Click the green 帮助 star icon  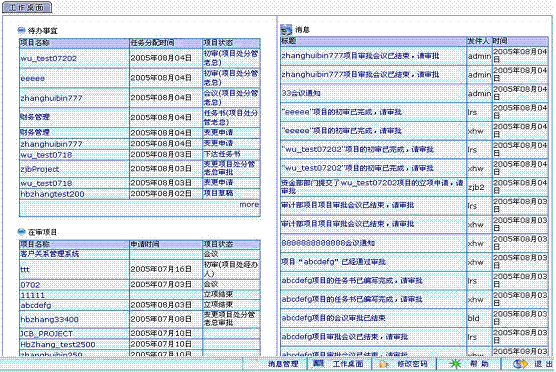pos(455,364)
